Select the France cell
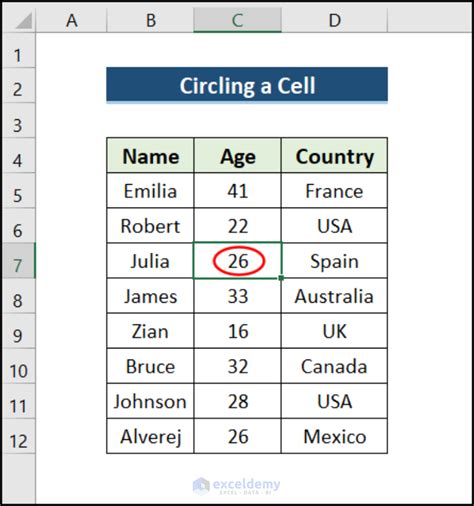 [x=334, y=191]
